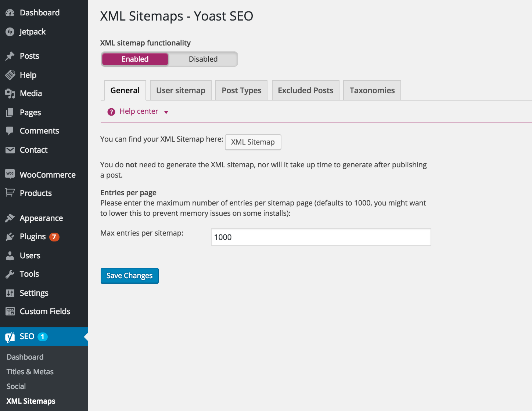Image resolution: width=532 pixels, height=411 pixels.
Task: Open the Posts menu label
Action: pyautogui.click(x=29, y=56)
